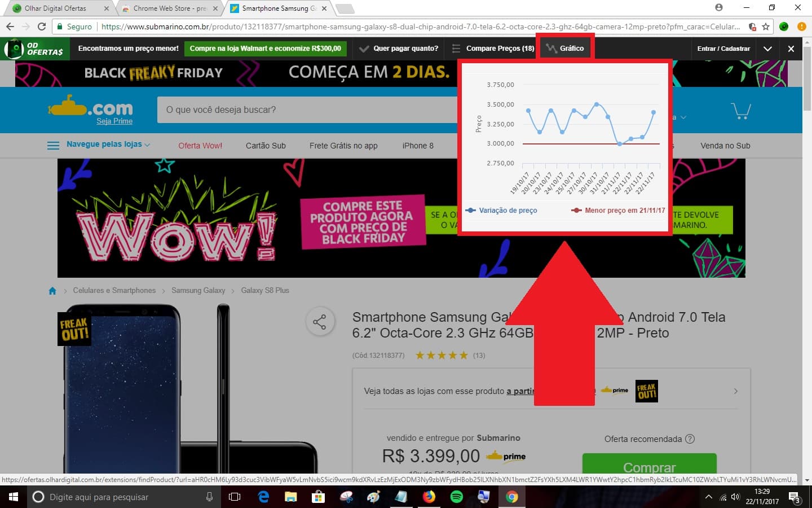Go to Samsung Galaxy breadcrumb
This screenshot has width=812, height=508.
pos(198,291)
